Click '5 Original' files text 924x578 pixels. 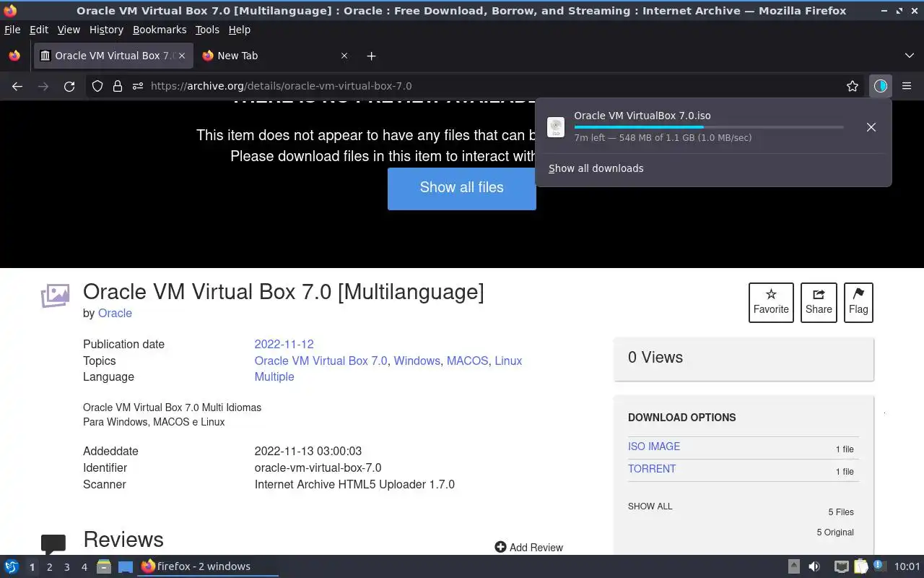pyautogui.click(x=835, y=532)
